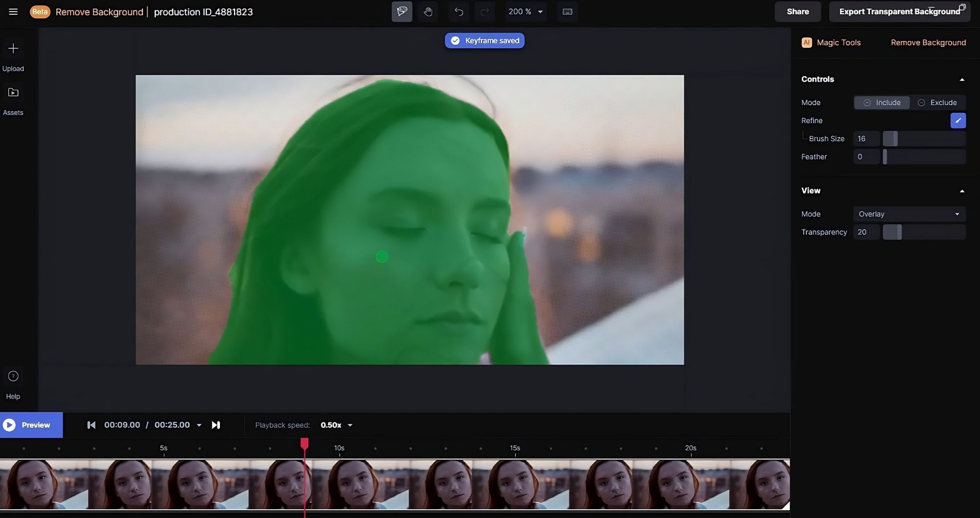
Task: Open keyboard shortcuts icon
Action: [x=567, y=11]
